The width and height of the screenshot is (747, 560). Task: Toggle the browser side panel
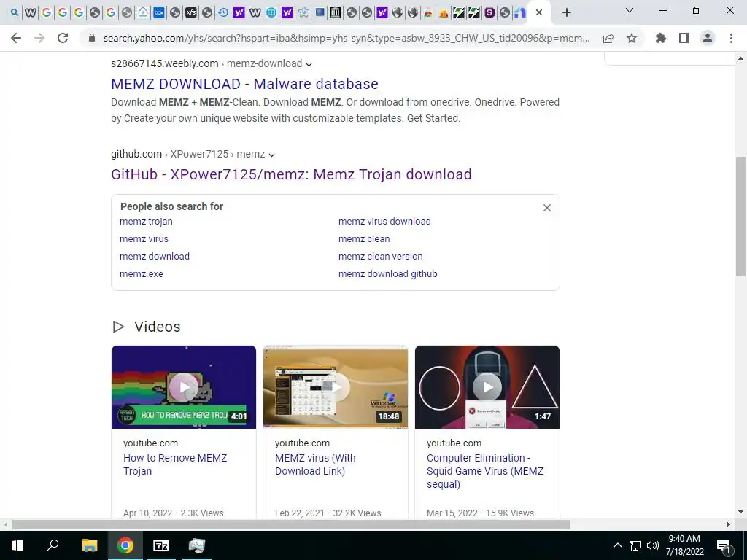click(684, 38)
